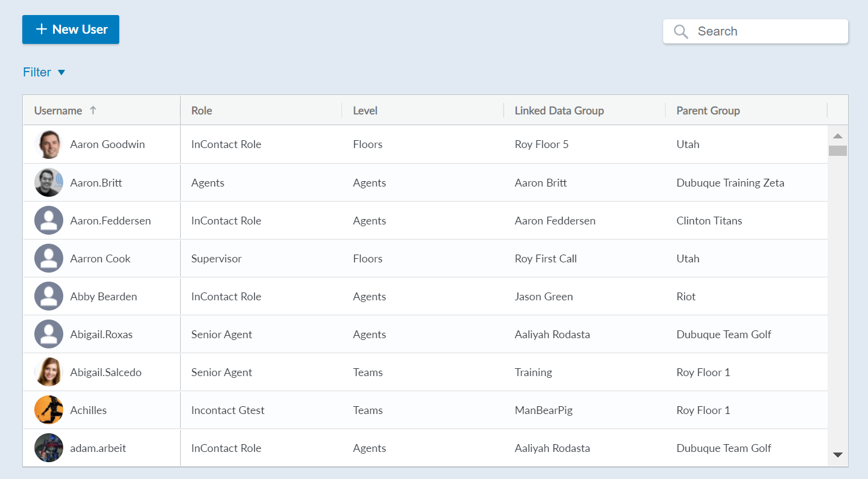
Task: Click Abby Bearden's placeholder avatar icon
Action: tap(49, 296)
